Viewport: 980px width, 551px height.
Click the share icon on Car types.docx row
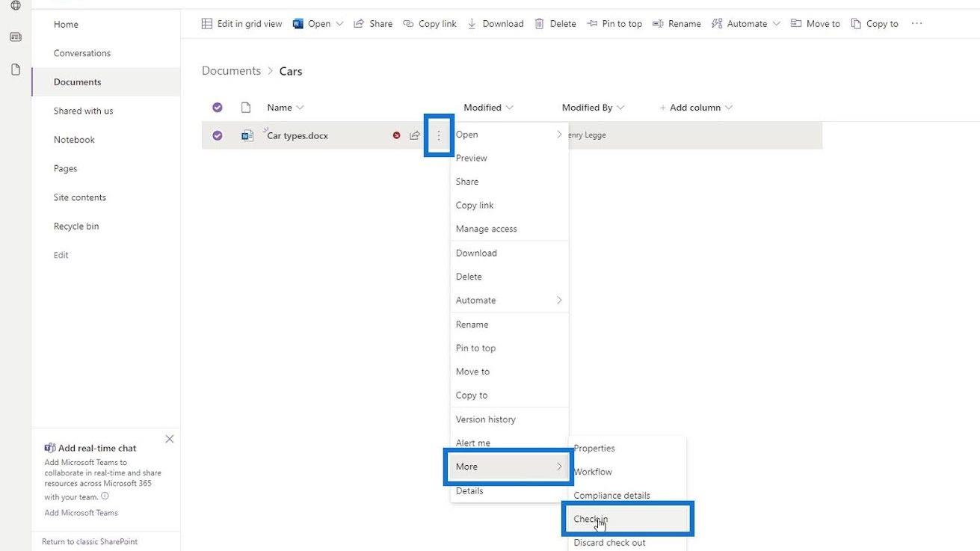415,135
